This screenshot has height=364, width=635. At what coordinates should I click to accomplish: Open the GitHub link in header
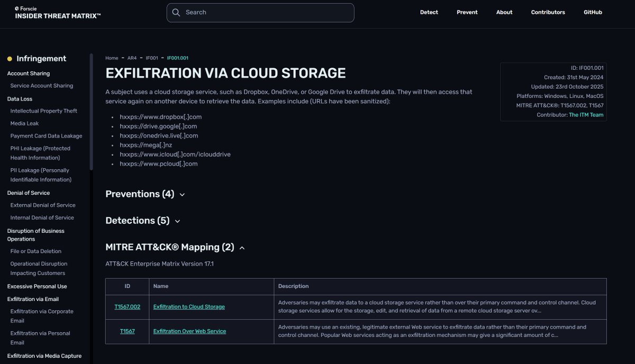593,12
